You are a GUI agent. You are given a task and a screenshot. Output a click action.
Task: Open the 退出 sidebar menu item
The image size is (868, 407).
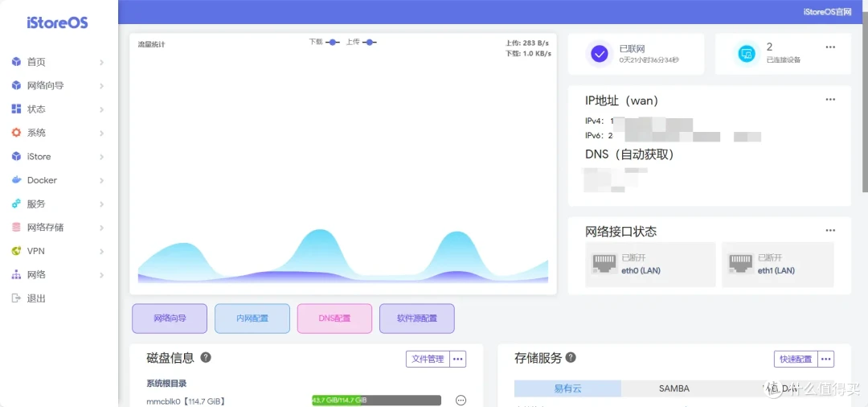(x=58, y=298)
